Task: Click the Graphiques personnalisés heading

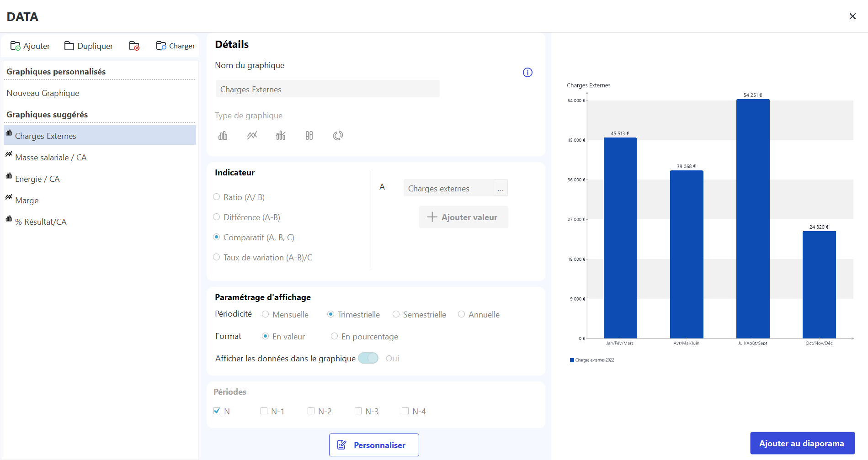Action: pyautogui.click(x=56, y=72)
